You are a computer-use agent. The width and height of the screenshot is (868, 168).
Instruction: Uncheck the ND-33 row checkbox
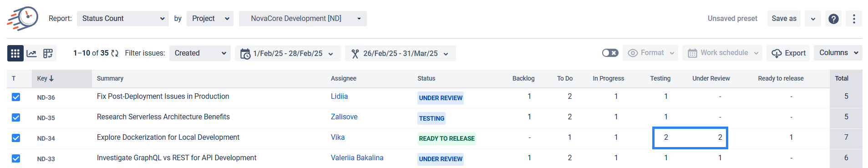tap(16, 158)
